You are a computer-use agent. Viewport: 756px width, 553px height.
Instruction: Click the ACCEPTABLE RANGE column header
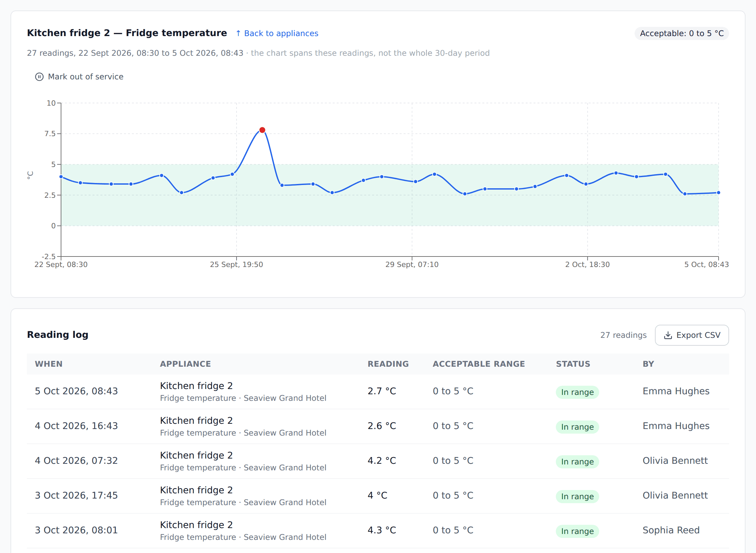tap(479, 364)
